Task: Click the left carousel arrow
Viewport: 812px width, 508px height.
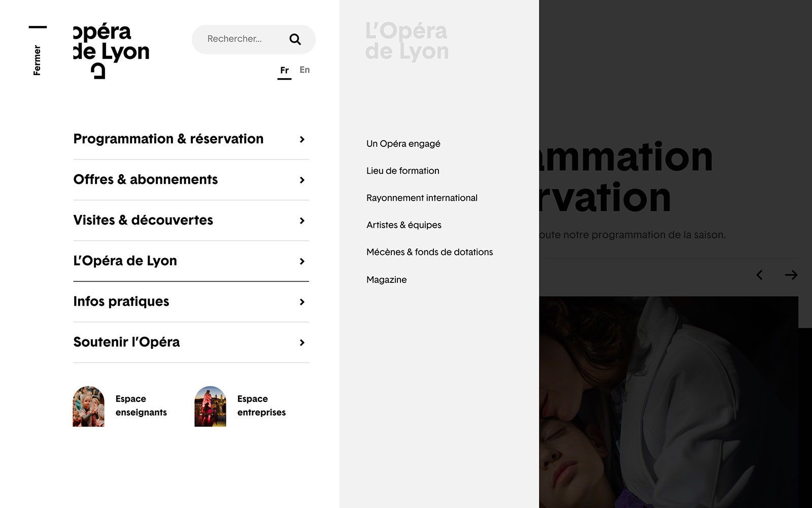Action: 759,275
